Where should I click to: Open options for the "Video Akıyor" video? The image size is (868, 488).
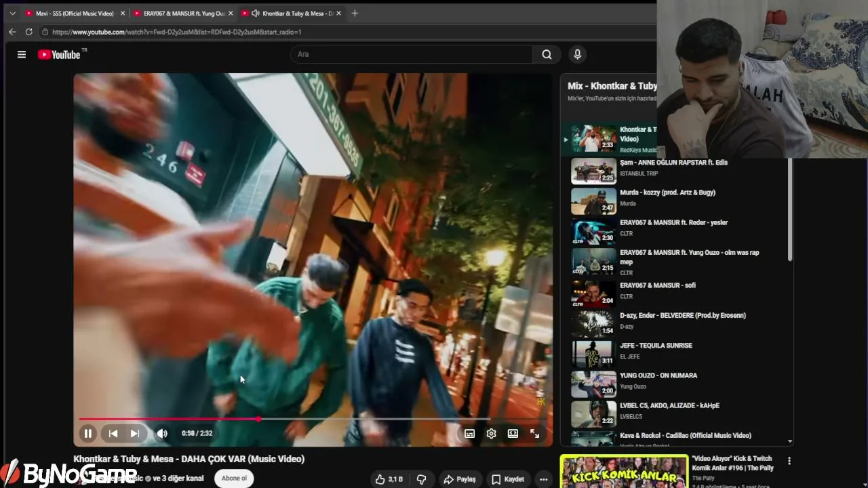(x=789, y=461)
